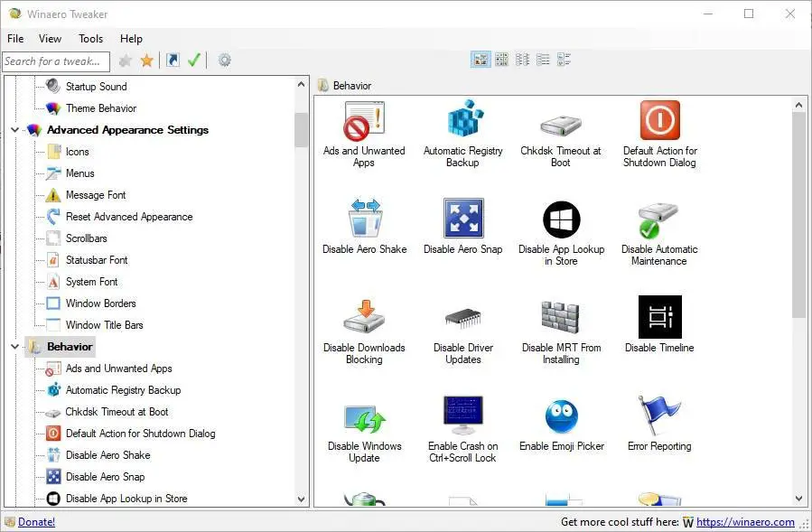The width and height of the screenshot is (812, 532).
Task: Click the gray remove-from-favorites star
Action: (125, 61)
